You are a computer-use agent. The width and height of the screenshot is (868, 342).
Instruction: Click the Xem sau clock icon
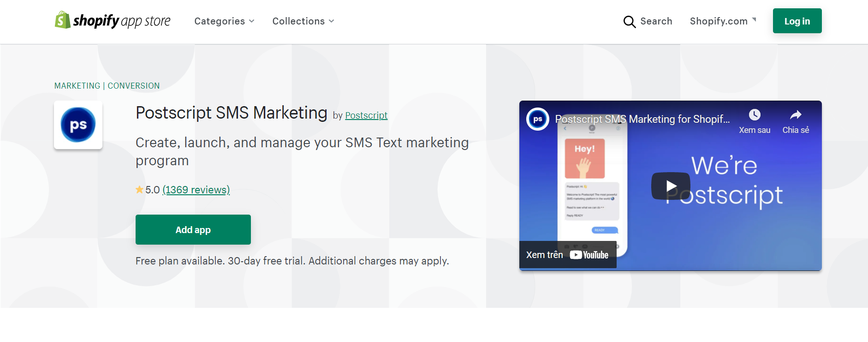click(755, 115)
